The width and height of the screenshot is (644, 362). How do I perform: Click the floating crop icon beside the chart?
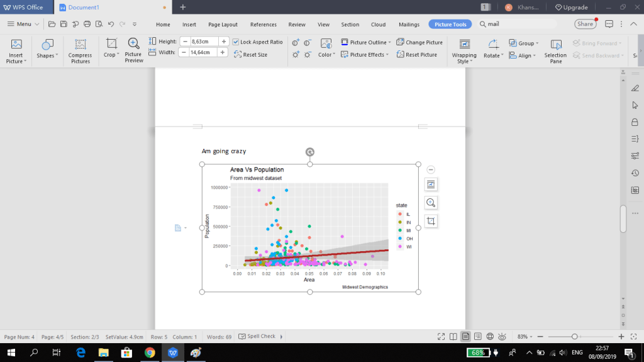(x=431, y=221)
